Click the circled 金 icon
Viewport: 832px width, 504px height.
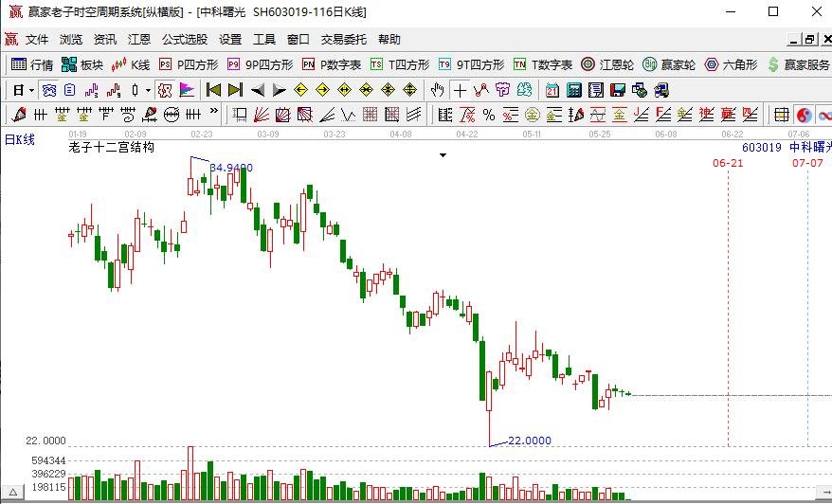point(533,115)
